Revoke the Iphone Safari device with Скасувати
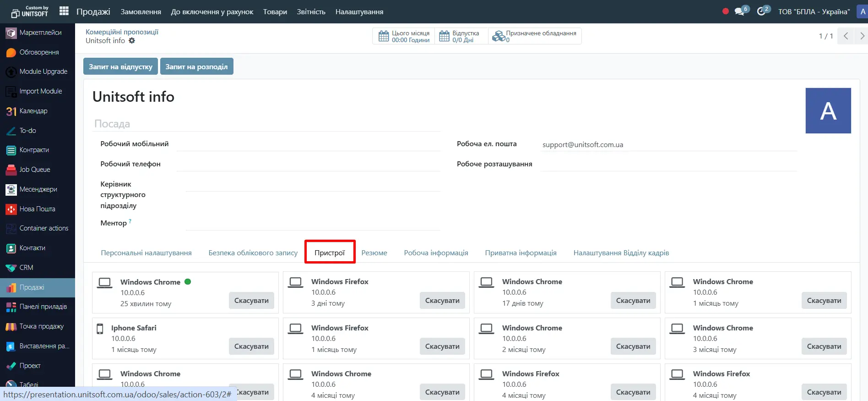 tap(251, 346)
